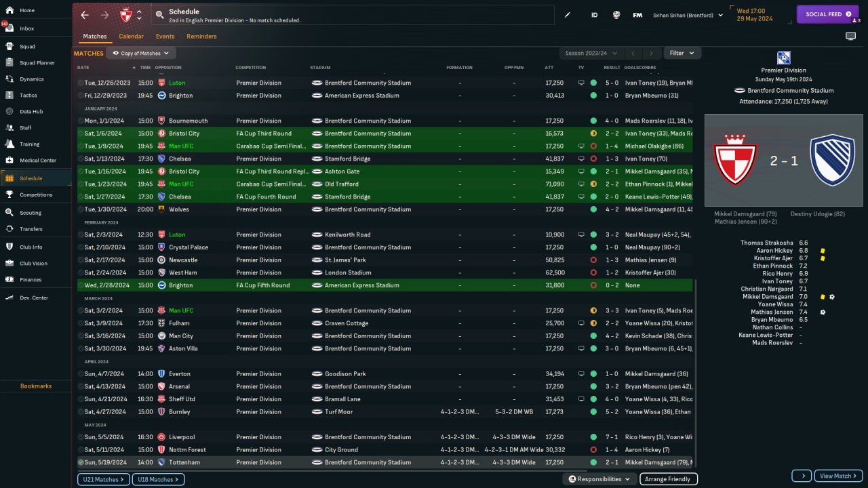Click the View Match button
The width and height of the screenshot is (868, 488).
tap(838, 476)
